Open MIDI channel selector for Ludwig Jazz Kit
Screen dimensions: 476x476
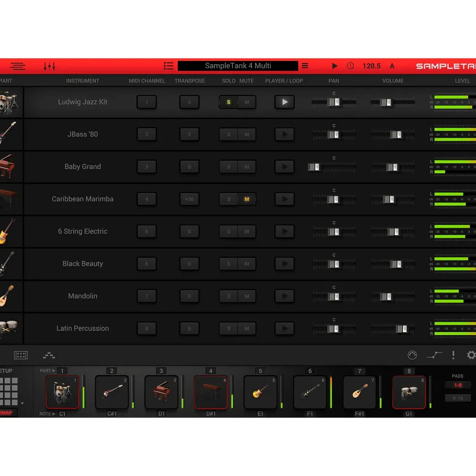click(x=147, y=102)
